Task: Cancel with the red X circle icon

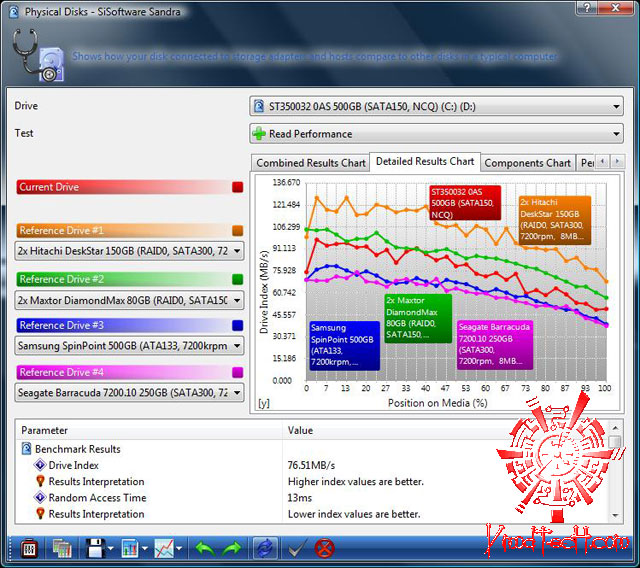Action: click(324, 549)
